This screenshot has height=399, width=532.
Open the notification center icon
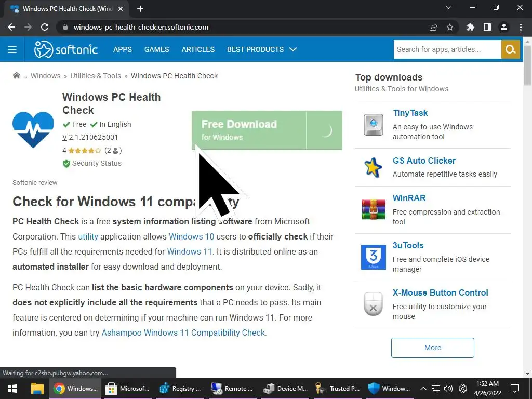pos(515,389)
